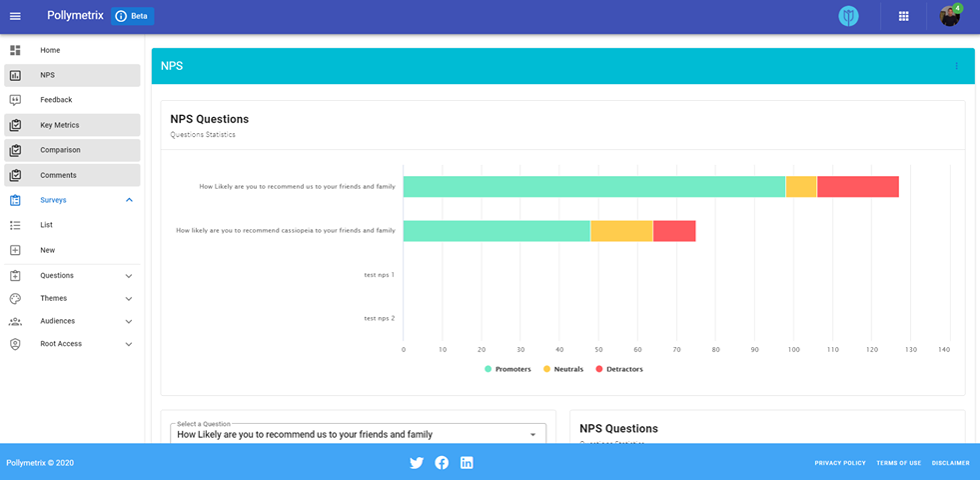The height and width of the screenshot is (480, 980).
Task: Open Feedback in the sidebar
Action: (72, 100)
